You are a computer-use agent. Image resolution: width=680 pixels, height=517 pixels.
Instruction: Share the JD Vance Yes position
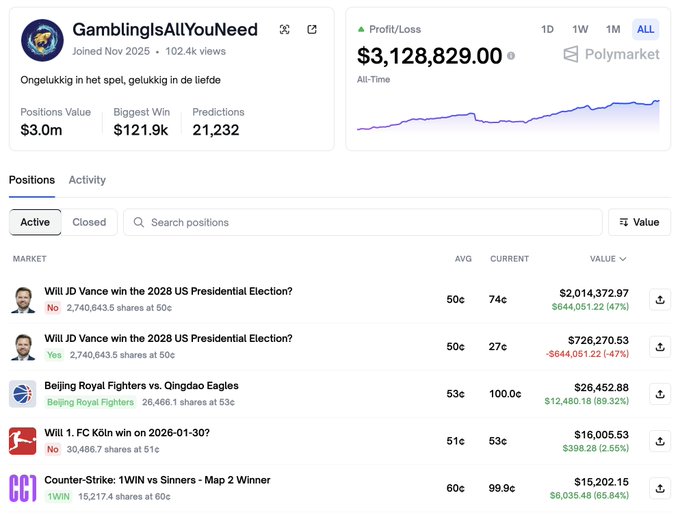(x=659, y=346)
